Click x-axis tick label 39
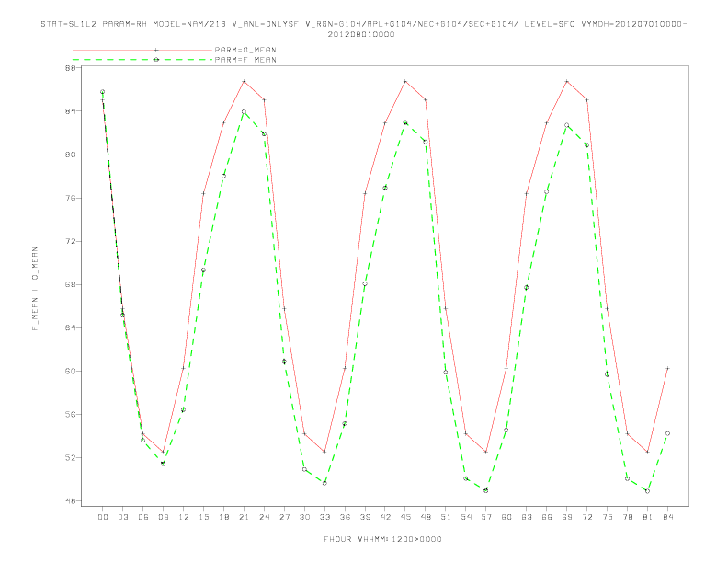Screen dimensions: 728x563 tap(365, 517)
